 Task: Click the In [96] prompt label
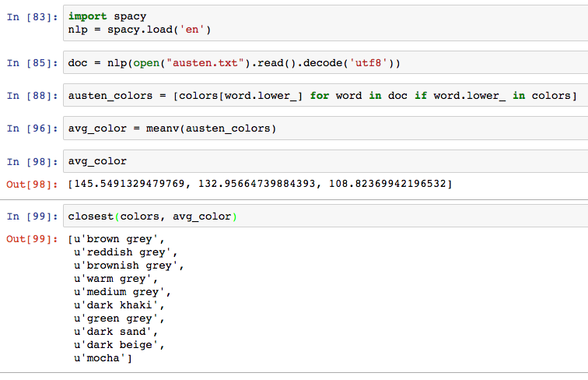click(32, 128)
